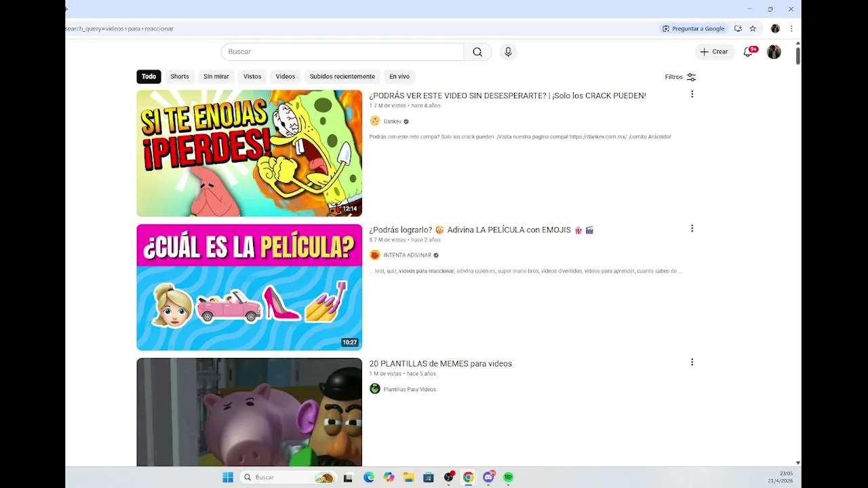The width and height of the screenshot is (868, 488).
Task: Open the Filtros text button
Action: click(x=674, y=77)
